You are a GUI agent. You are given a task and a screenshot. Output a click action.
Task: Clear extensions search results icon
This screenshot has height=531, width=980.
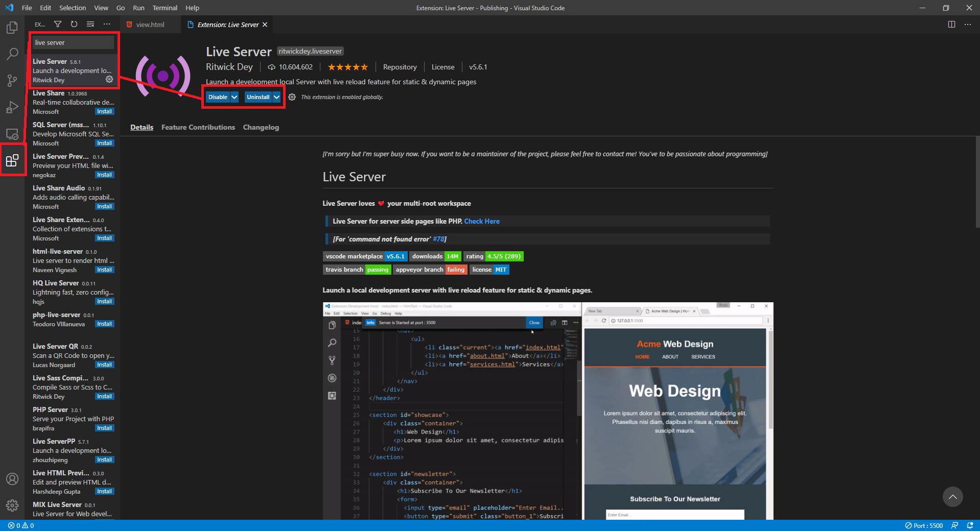tap(90, 24)
